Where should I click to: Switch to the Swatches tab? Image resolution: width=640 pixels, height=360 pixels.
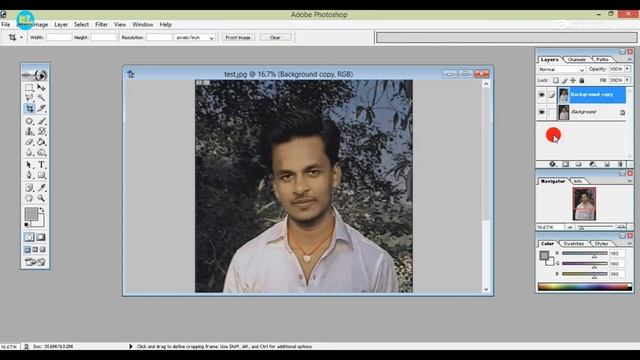point(573,244)
